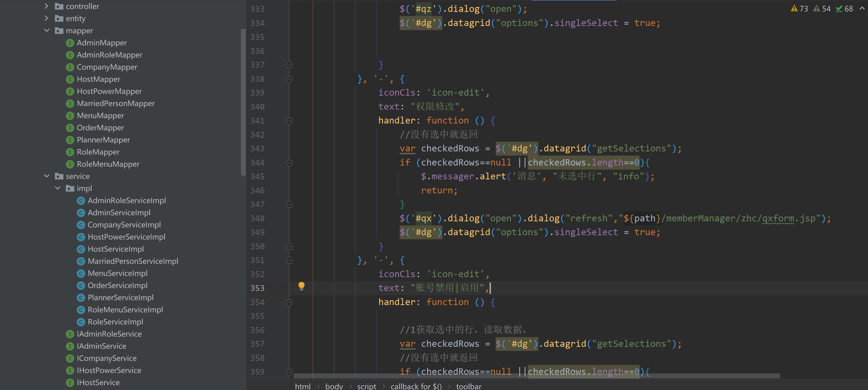The height and width of the screenshot is (390, 868).
Task: Select HostPowerMapper in project tree
Action: [x=109, y=91]
